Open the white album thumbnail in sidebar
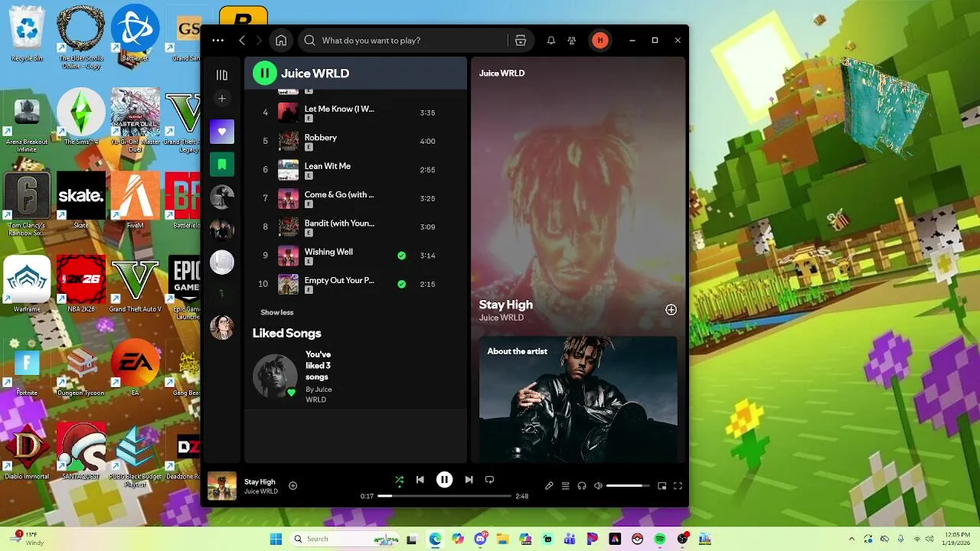The image size is (980, 551). pyautogui.click(x=222, y=262)
